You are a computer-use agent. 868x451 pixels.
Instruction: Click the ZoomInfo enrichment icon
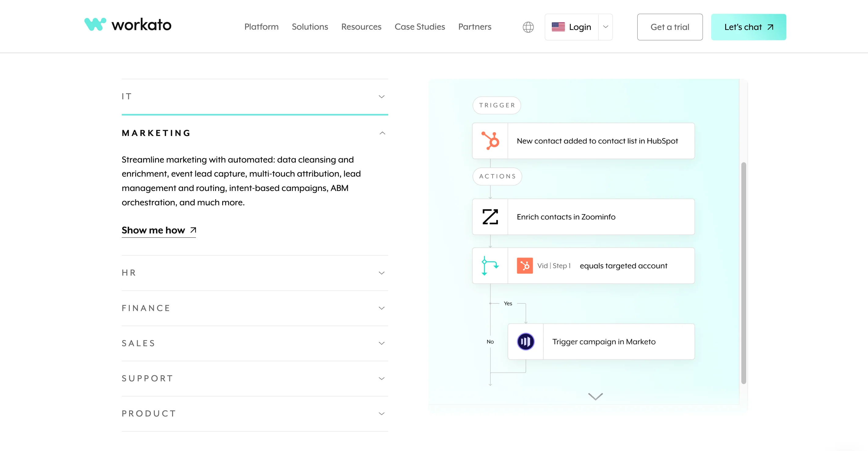(490, 217)
